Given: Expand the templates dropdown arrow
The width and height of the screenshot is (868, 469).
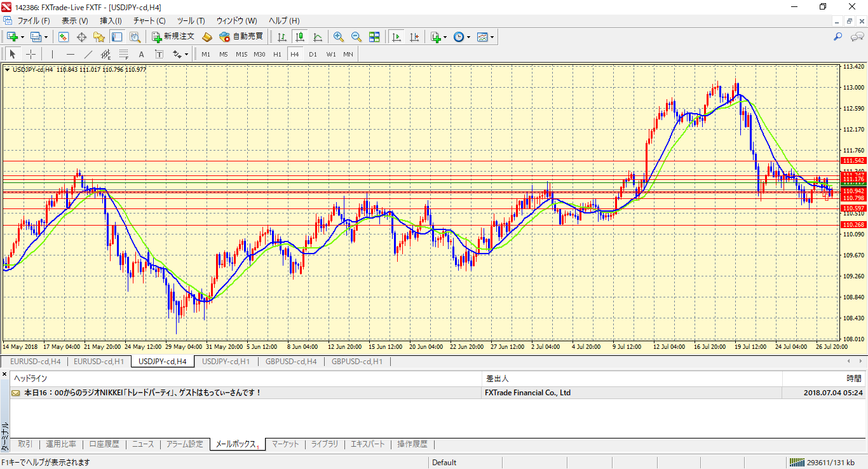Looking at the screenshot, I should point(492,37).
